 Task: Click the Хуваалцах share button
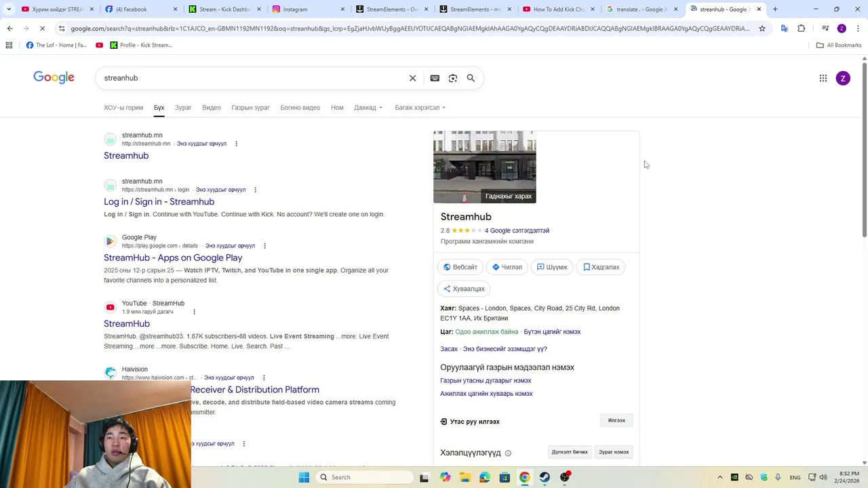[464, 289]
